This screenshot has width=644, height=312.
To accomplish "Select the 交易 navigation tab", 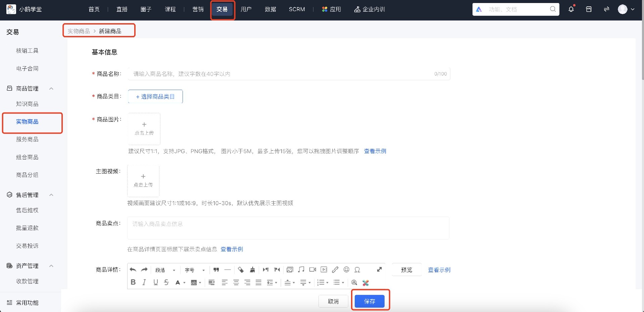I will (222, 9).
